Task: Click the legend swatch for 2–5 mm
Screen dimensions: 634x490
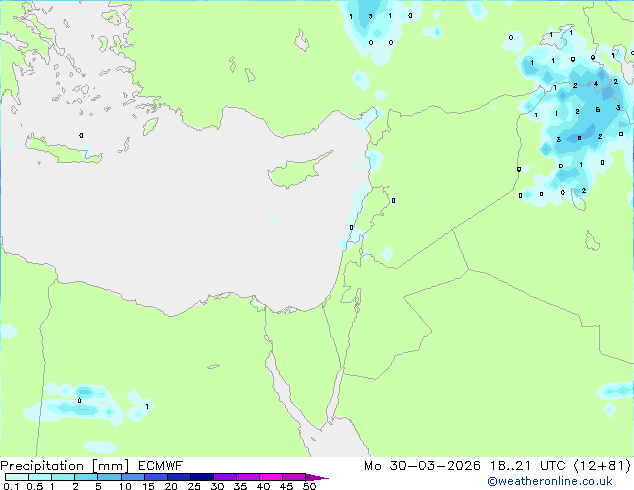Action: click(x=86, y=477)
